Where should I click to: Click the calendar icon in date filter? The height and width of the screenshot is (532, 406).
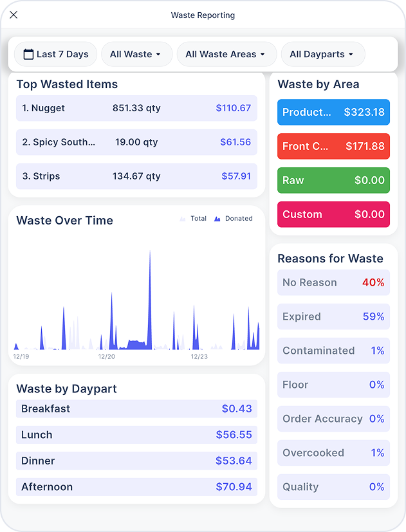pos(28,54)
